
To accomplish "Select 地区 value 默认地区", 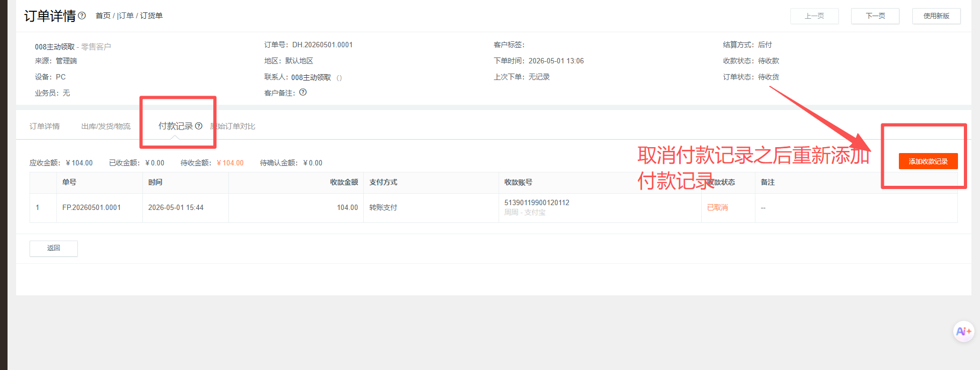I will point(299,61).
